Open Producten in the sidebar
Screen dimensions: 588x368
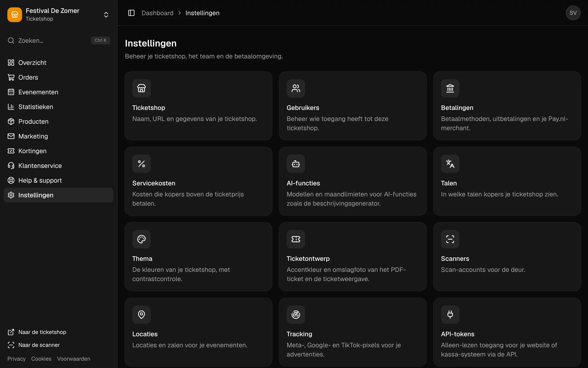(x=59, y=121)
